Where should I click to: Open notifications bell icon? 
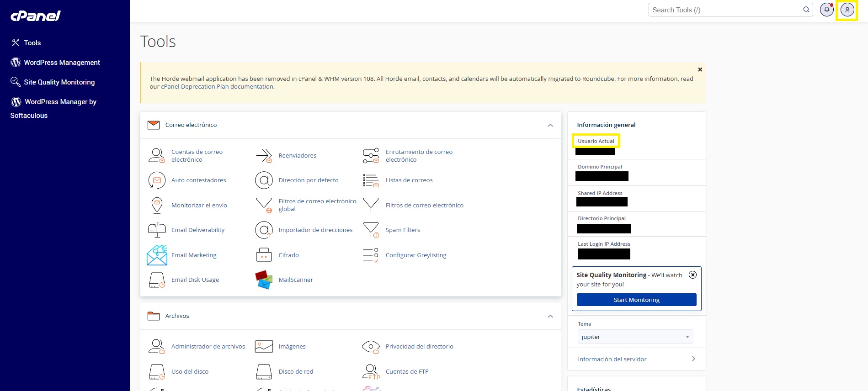(x=826, y=10)
